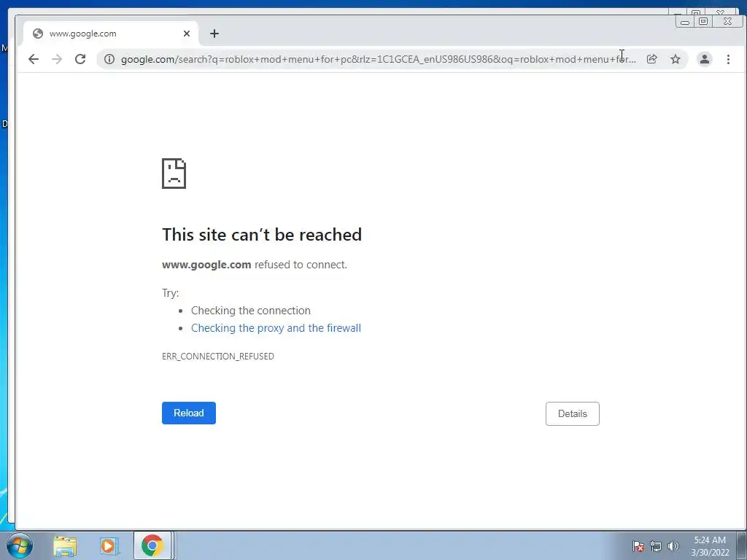The image size is (747, 560).
Task: Click the 'Checking the connection' text
Action: tap(251, 311)
